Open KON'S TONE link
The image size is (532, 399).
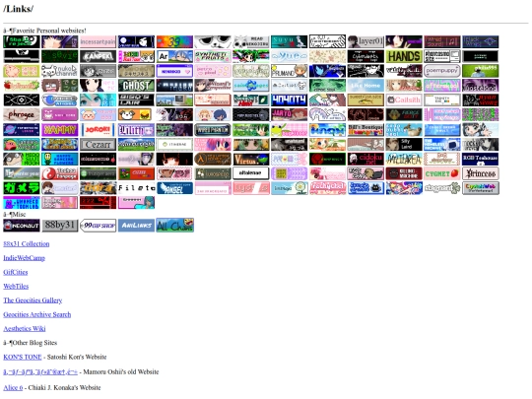coord(23,357)
